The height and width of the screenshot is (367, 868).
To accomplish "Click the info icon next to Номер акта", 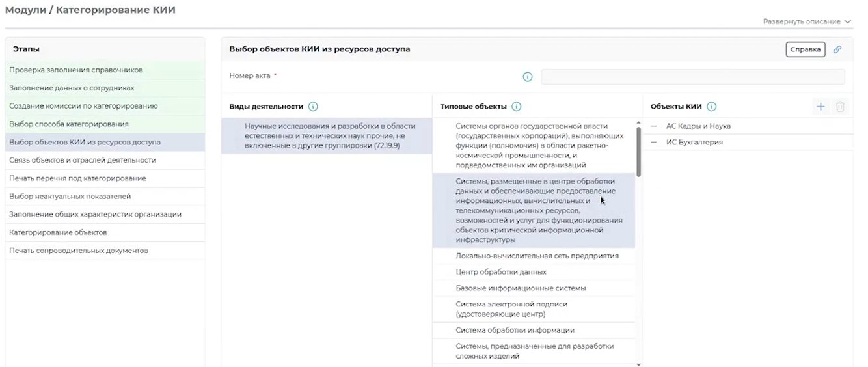I will [528, 77].
